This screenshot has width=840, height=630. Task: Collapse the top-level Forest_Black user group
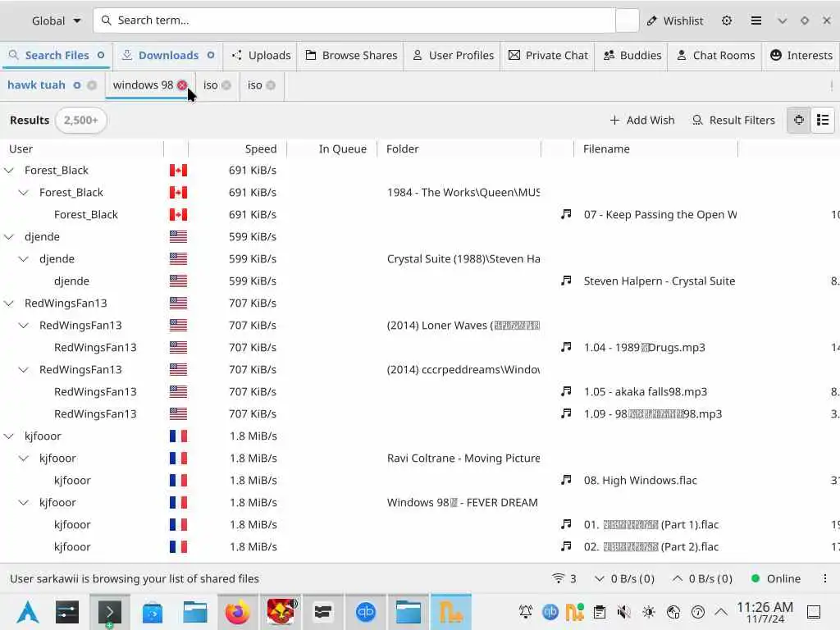pos(8,171)
